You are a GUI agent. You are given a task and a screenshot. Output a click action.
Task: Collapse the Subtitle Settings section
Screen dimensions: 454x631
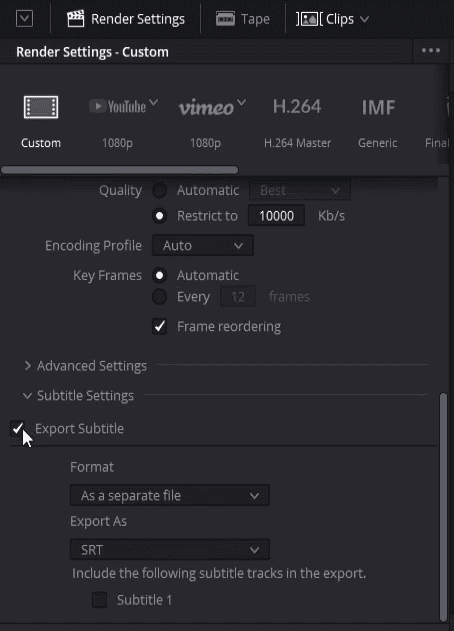tap(78, 396)
